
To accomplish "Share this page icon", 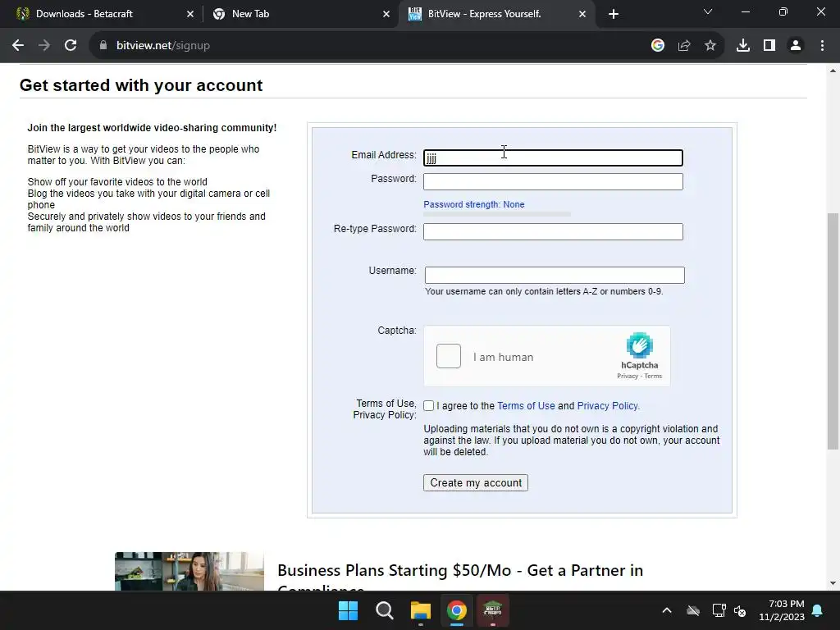I will 684,46.
